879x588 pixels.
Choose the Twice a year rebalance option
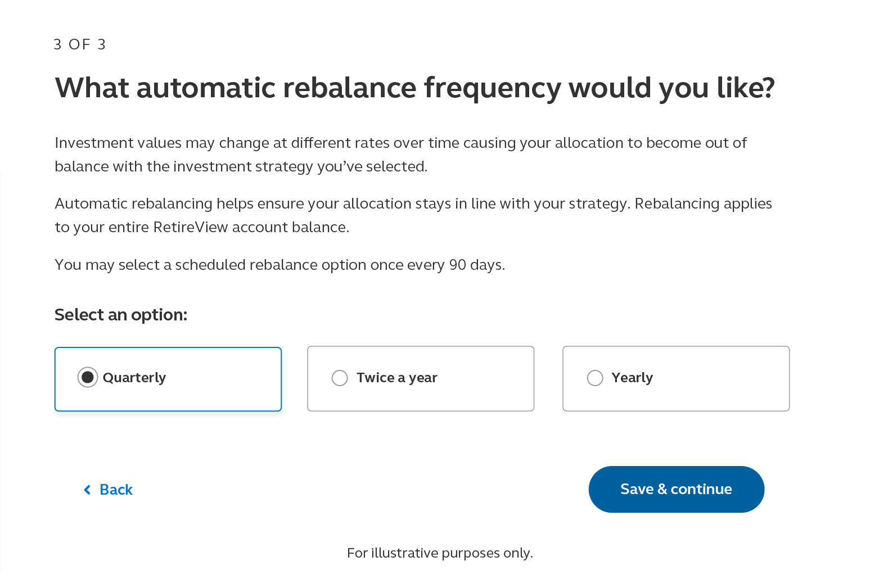click(x=340, y=378)
